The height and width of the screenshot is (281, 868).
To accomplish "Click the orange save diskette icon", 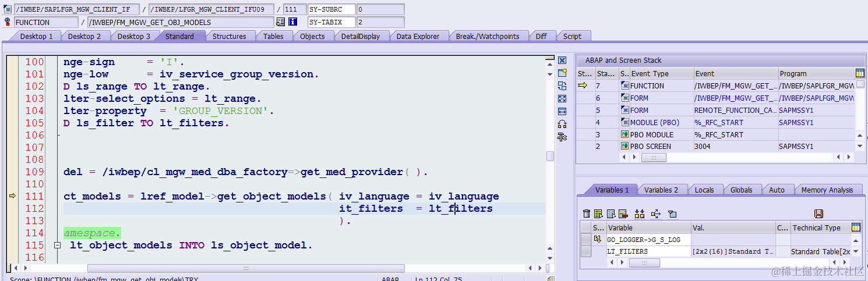I will pyautogui.click(x=818, y=214).
